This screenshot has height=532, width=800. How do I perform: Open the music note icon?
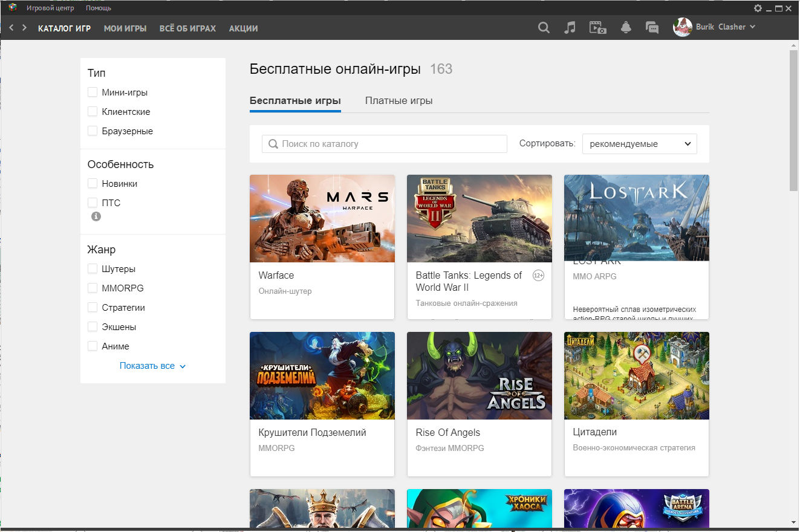(x=570, y=27)
